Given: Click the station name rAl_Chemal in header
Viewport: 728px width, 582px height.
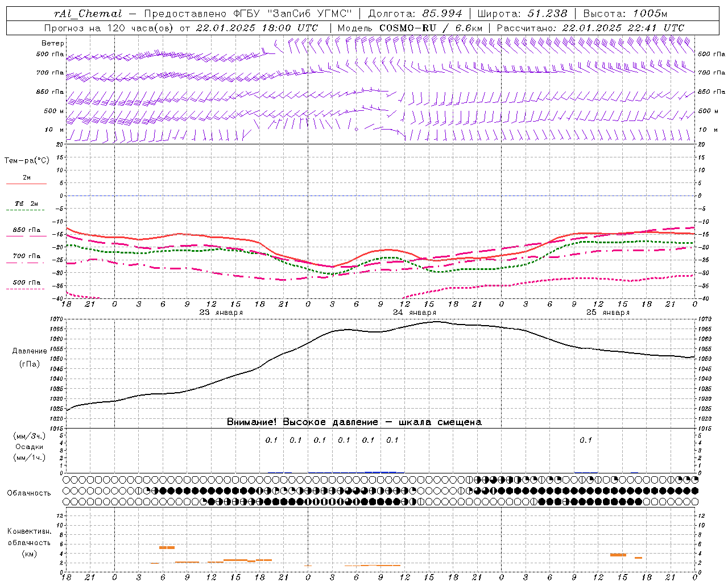Looking at the screenshot, I should [88, 14].
